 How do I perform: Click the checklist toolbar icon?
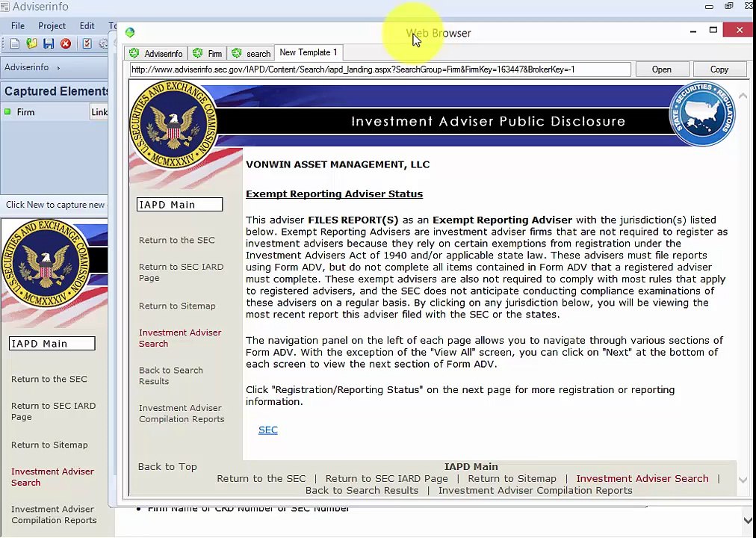click(x=87, y=44)
